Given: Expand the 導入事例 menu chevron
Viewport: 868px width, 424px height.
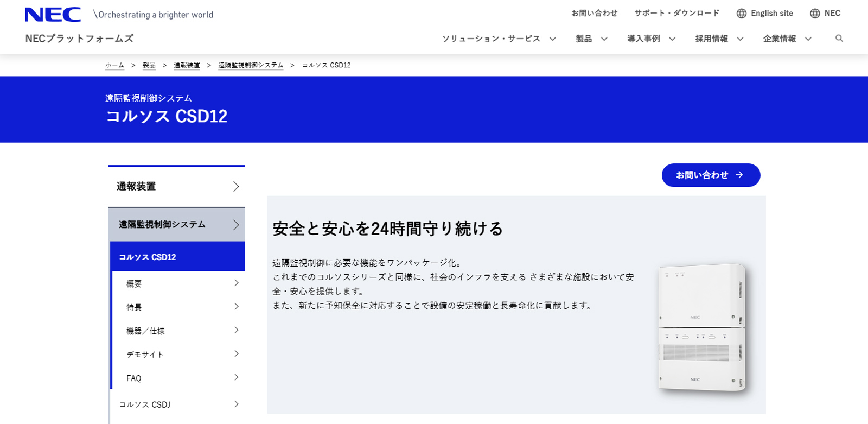Looking at the screenshot, I should (x=672, y=39).
